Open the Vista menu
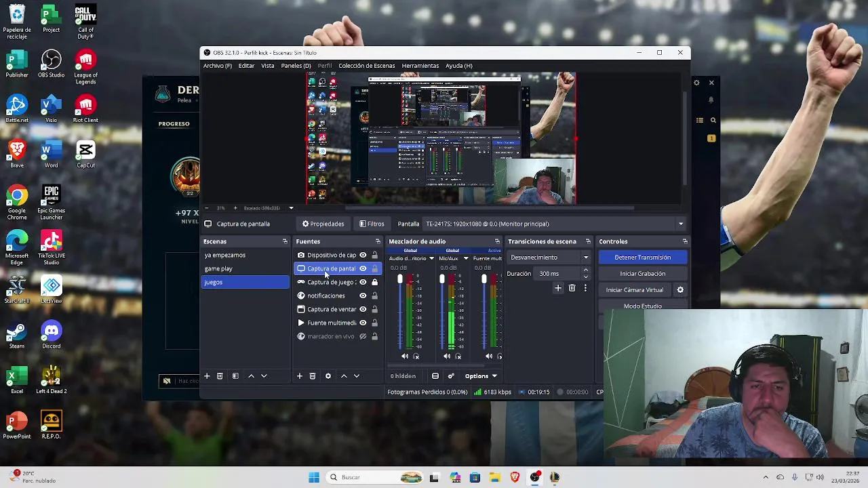The image size is (868, 488). click(268, 66)
